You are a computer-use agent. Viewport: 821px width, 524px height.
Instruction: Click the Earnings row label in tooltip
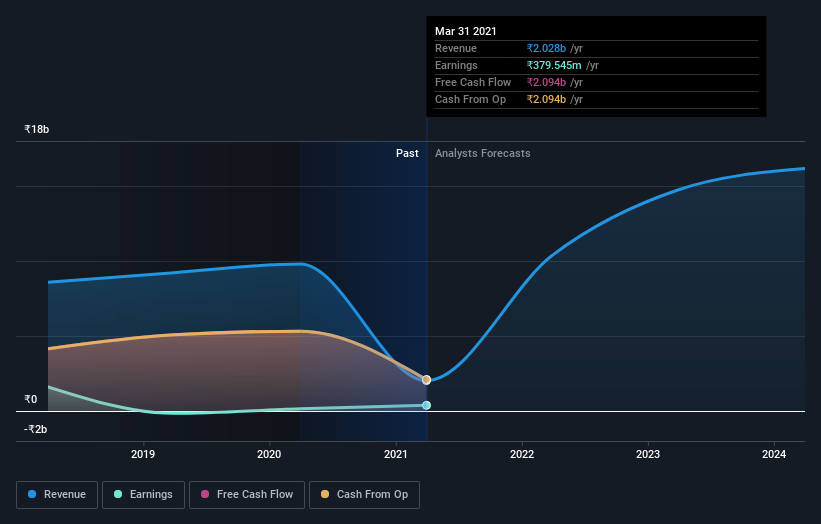456,65
